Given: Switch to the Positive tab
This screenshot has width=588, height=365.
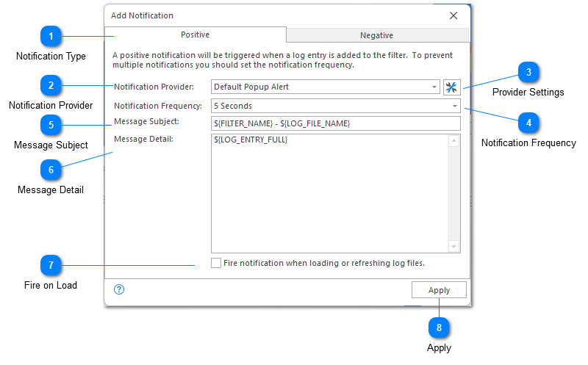Looking at the screenshot, I should point(195,35).
